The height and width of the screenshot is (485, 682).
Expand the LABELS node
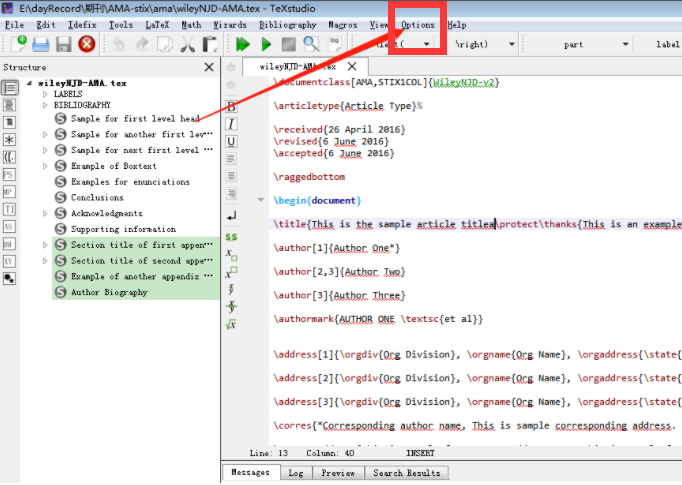[45, 94]
